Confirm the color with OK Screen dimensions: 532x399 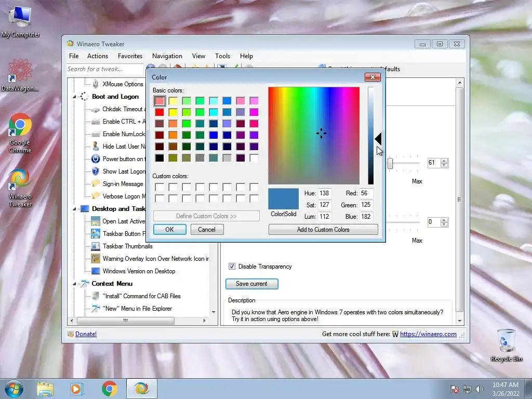click(x=170, y=229)
